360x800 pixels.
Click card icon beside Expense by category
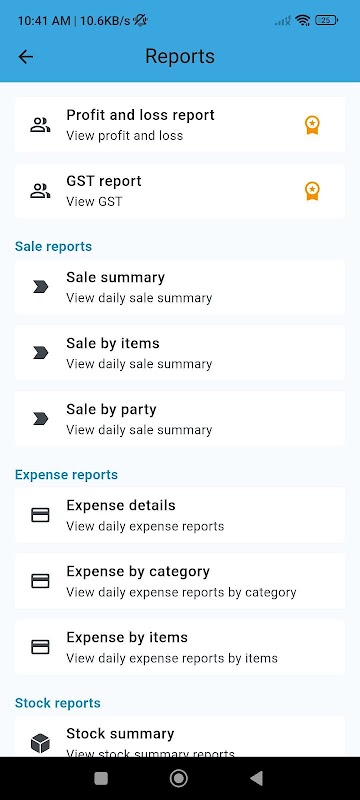(40, 581)
